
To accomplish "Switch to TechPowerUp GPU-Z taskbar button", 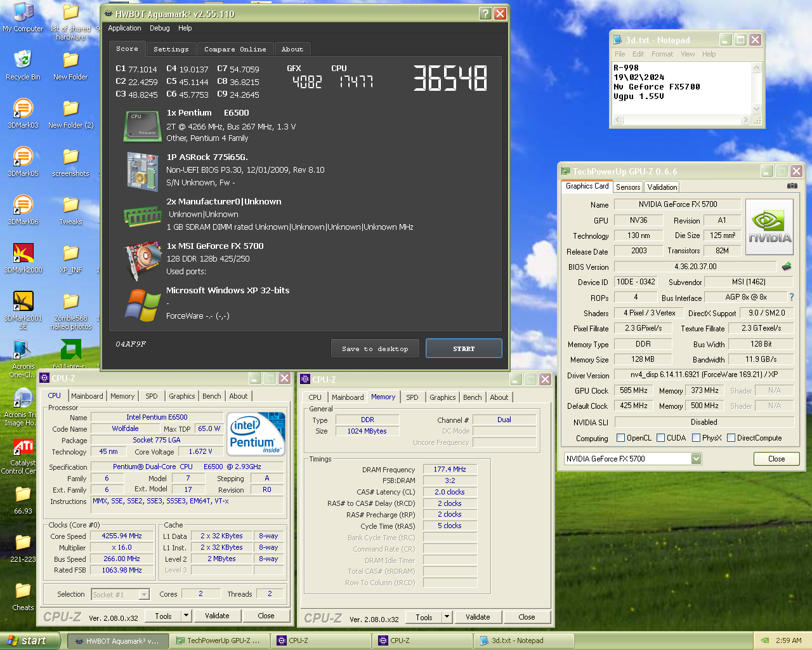I will pos(219,641).
